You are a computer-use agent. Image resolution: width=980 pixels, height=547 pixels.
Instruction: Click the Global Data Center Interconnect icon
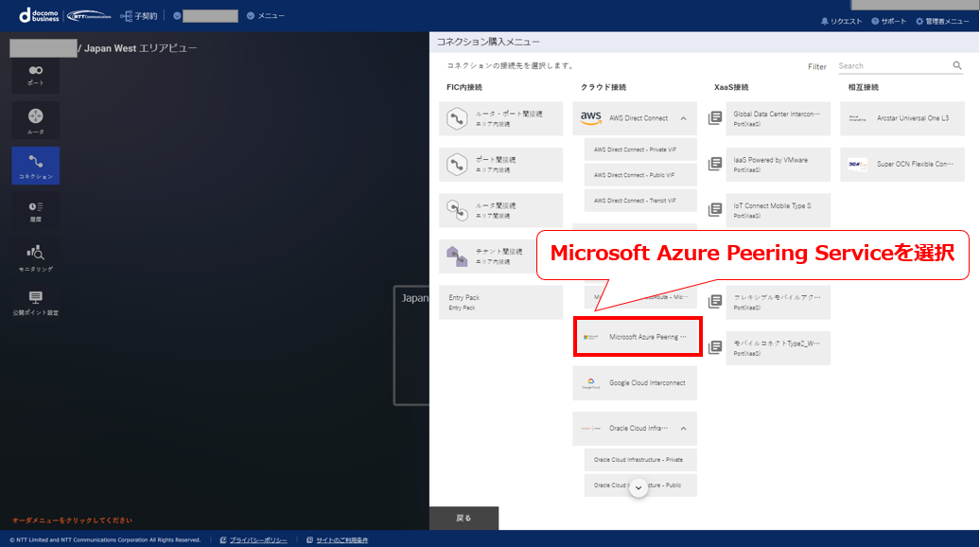[715, 118]
